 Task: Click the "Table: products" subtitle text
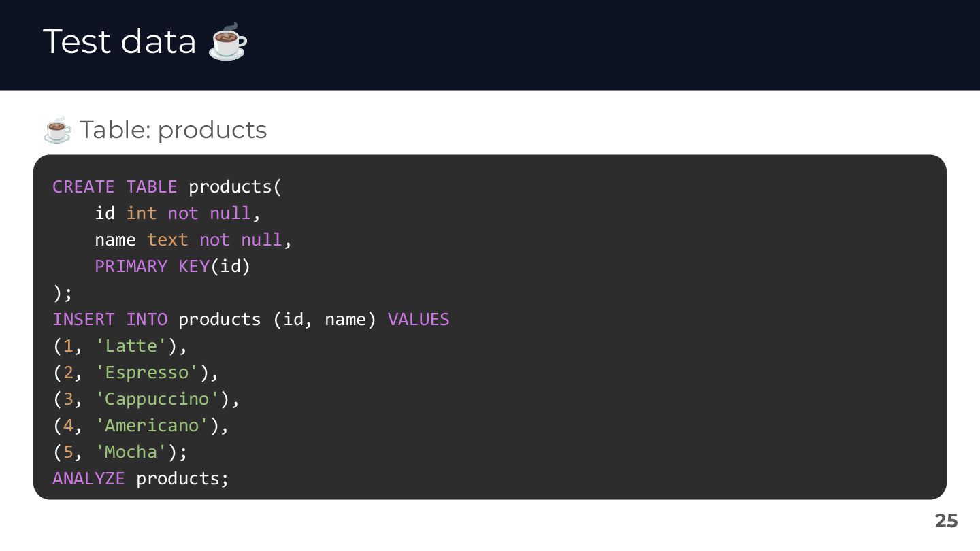coord(173,129)
